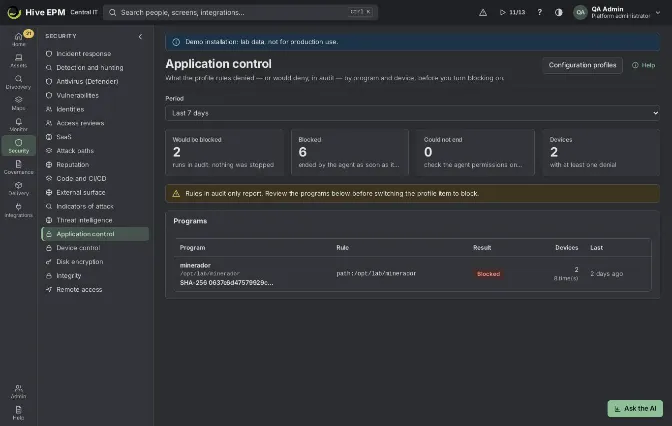Collapse the Security sidebar panel
Viewport: 672px width, 426px height.
pos(140,36)
